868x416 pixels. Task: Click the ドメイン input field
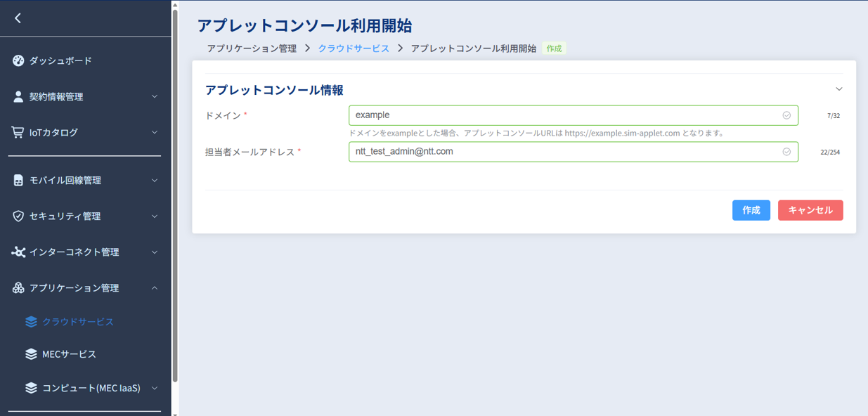566,115
